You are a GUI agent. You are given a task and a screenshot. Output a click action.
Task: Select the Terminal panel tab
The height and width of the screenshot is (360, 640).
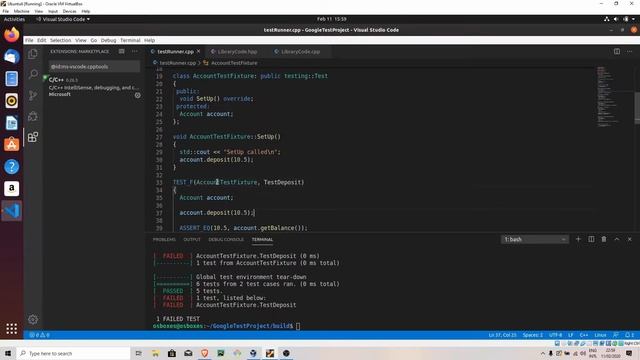coord(262,239)
